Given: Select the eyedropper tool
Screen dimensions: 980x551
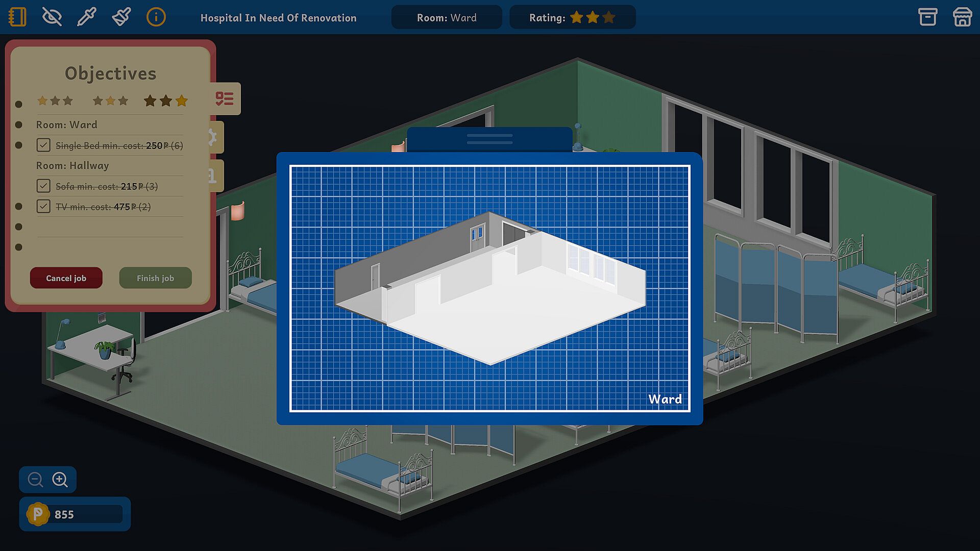Looking at the screenshot, I should coord(86,17).
